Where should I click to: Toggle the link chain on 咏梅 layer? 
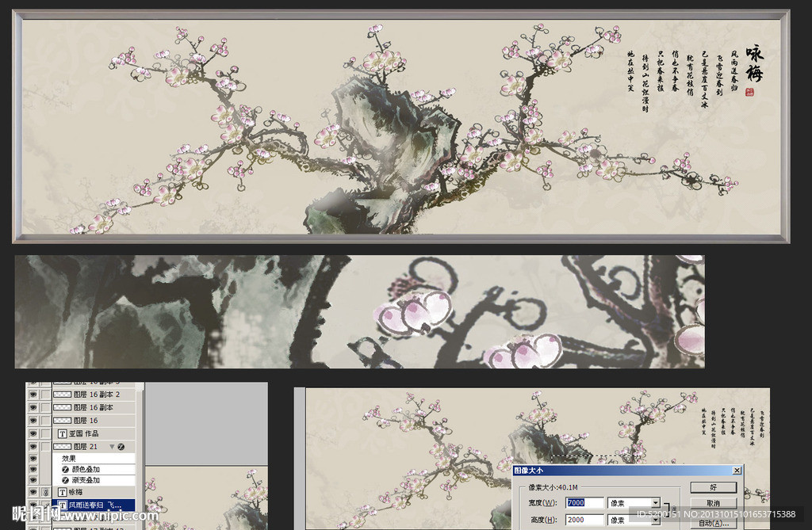point(45,492)
